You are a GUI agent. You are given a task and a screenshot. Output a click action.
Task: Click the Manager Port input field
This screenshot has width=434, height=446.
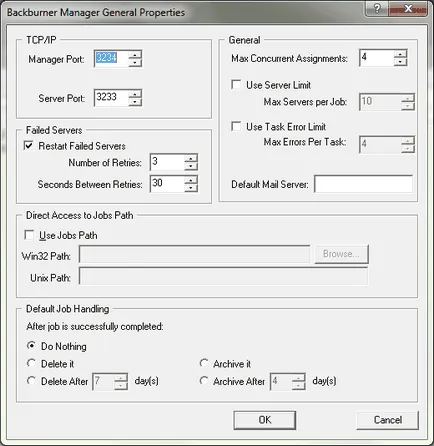111,59
